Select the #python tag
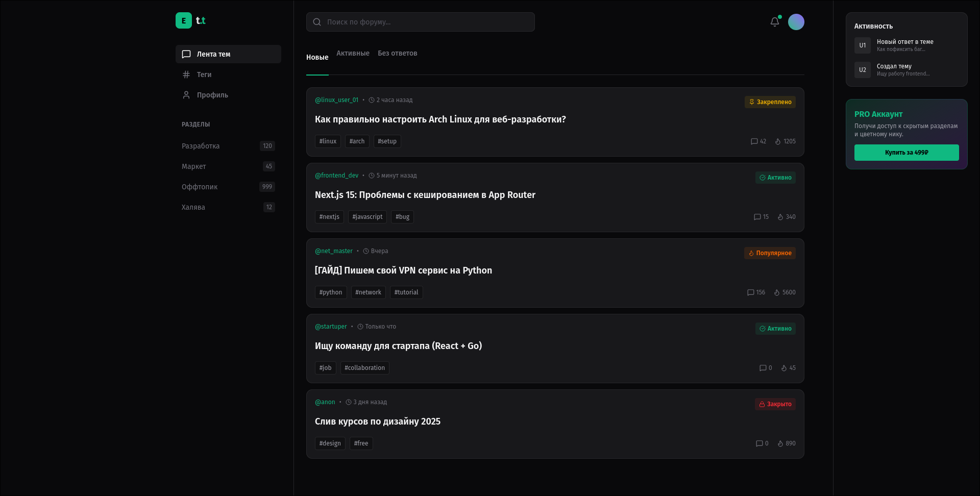This screenshot has height=496, width=980. [x=331, y=292]
